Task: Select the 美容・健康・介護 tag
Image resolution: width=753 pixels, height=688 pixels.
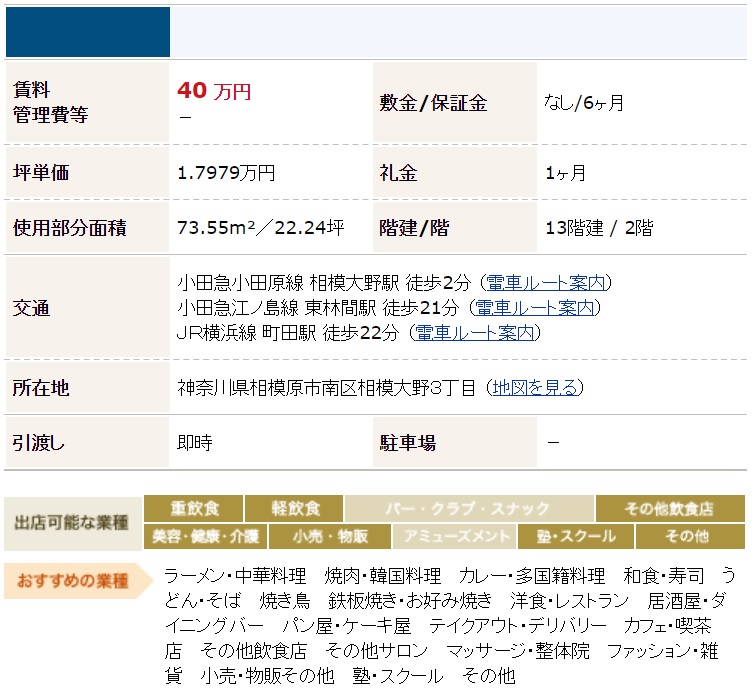Action: click(x=205, y=536)
